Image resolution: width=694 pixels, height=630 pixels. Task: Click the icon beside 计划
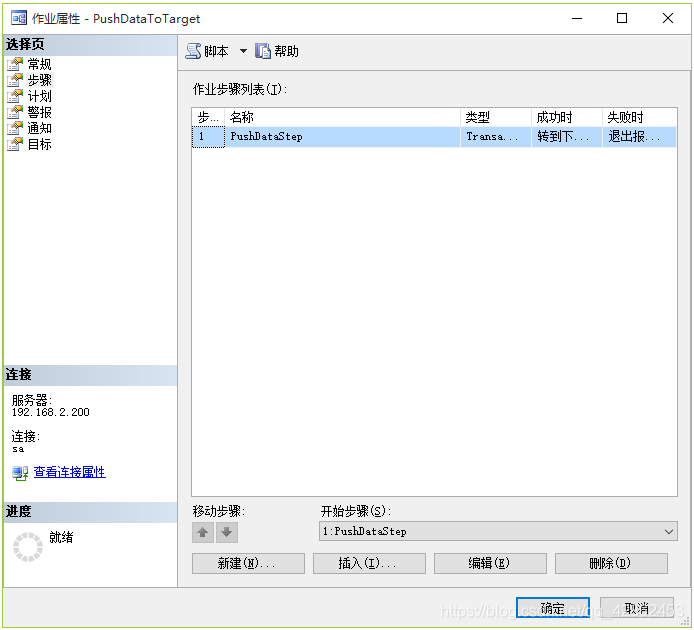[15, 96]
